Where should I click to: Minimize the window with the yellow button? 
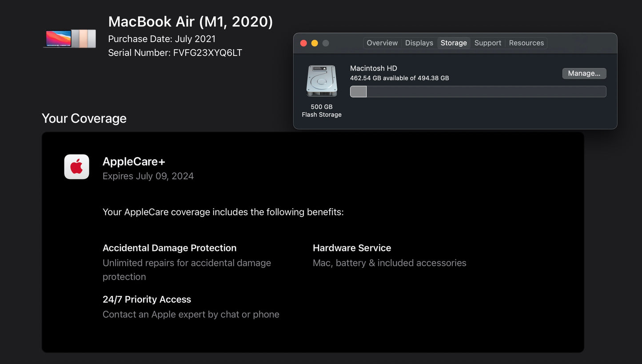(315, 43)
